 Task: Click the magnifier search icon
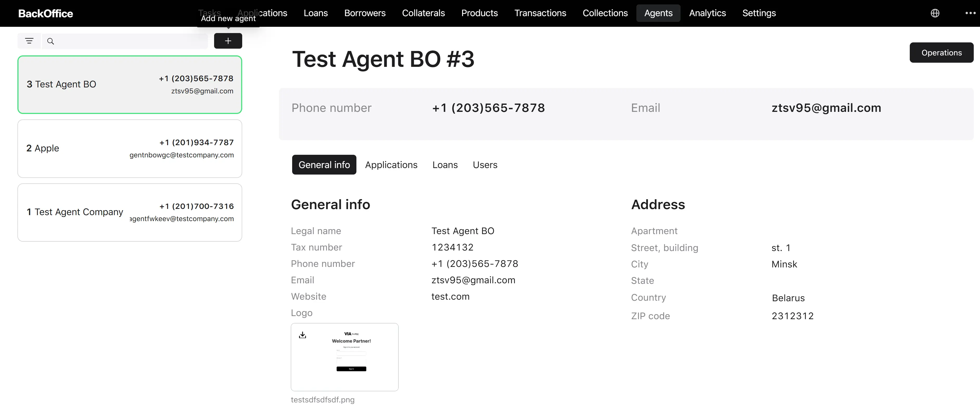pyautogui.click(x=50, y=41)
